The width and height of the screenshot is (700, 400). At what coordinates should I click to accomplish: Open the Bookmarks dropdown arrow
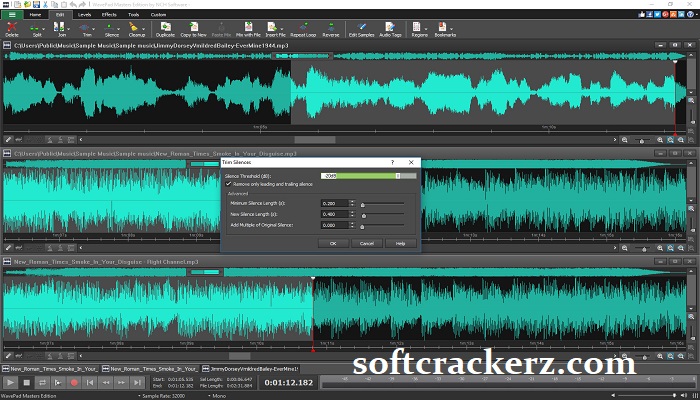[451, 29]
